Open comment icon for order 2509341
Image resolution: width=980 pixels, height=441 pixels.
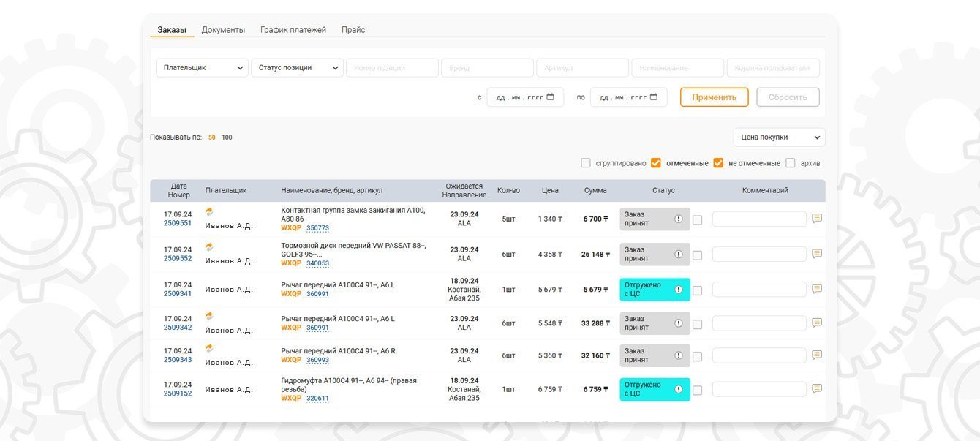click(x=817, y=289)
